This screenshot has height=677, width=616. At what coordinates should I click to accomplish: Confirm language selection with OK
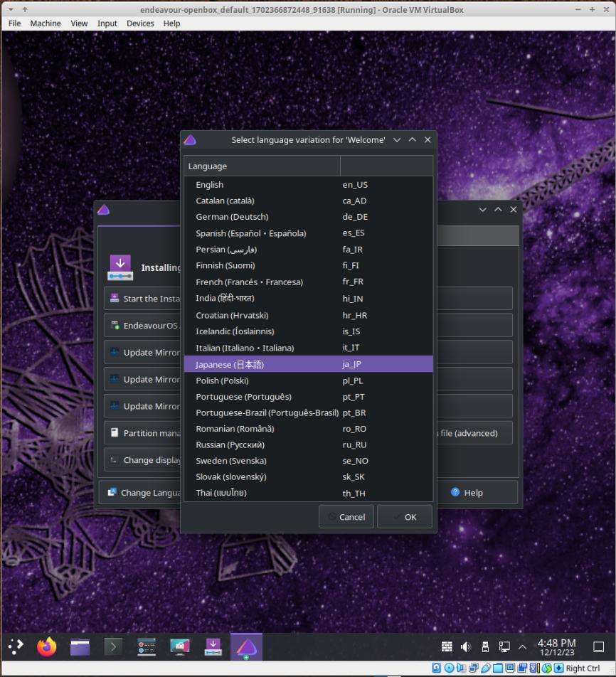[x=404, y=517]
